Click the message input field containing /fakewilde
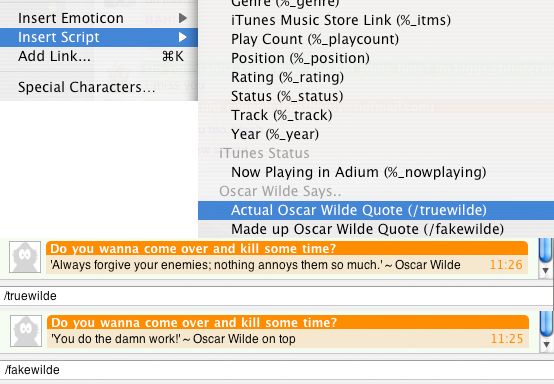This screenshot has height=384, width=554. pos(277,370)
